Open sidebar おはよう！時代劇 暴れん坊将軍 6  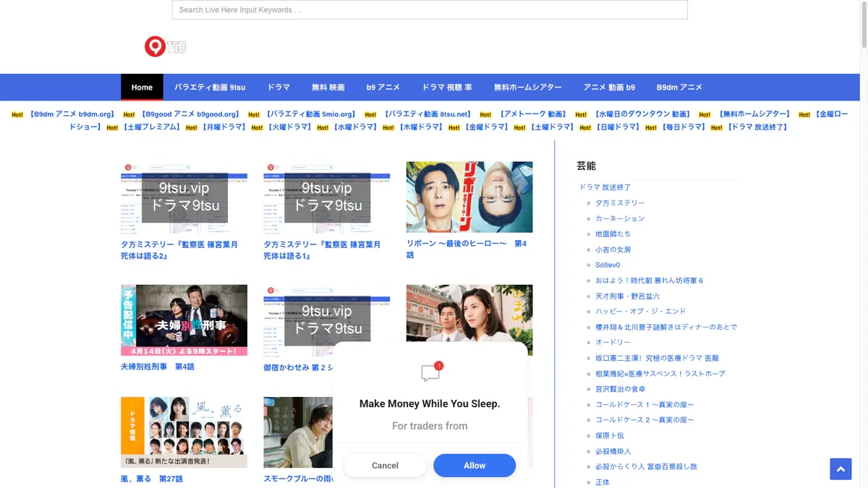[x=649, y=281]
